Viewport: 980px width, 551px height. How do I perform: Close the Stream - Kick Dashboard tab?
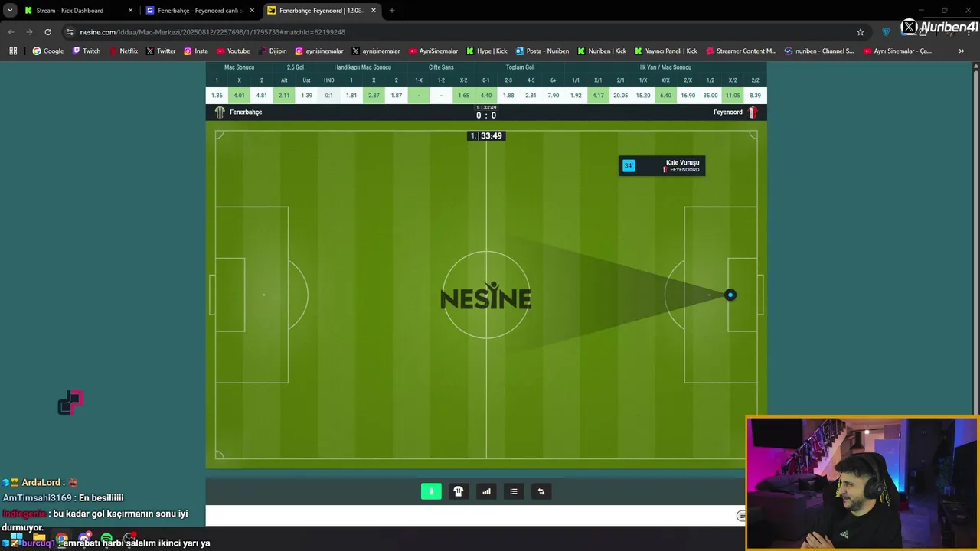pyautogui.click(x=130, y=11)
